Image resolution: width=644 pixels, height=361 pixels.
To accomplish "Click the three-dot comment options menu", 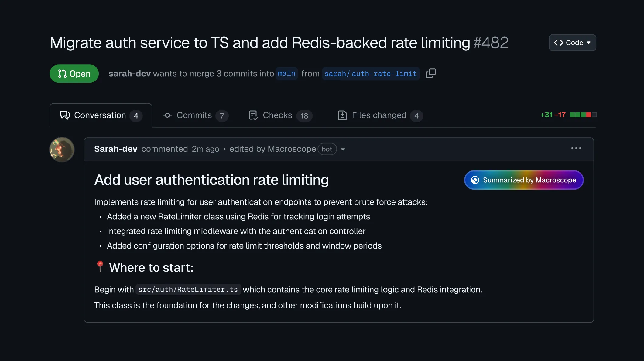I will click(x=576, y=148).
